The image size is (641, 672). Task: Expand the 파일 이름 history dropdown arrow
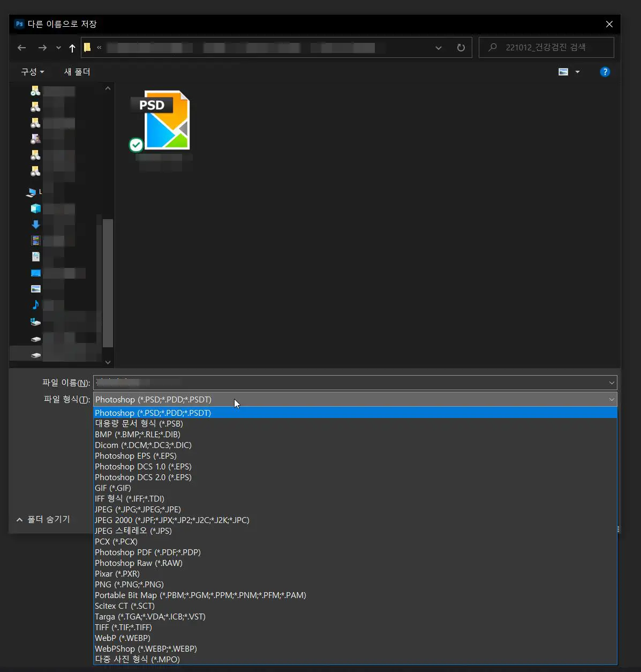click(x=612, y=383)
